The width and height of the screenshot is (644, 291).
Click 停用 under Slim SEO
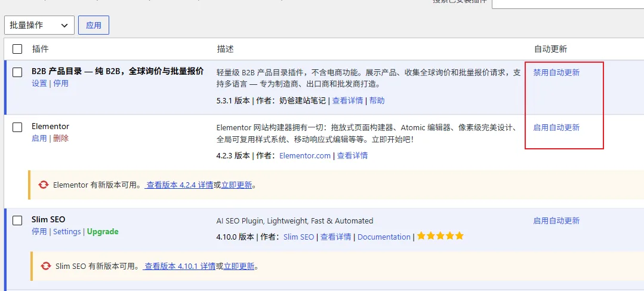click(x=39, y=232)
